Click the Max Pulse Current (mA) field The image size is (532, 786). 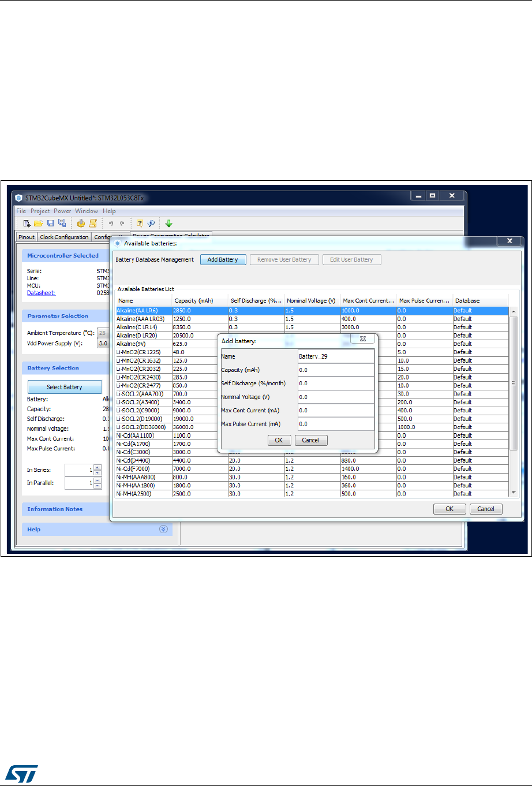pyautogui.click(x=336, y=424)
